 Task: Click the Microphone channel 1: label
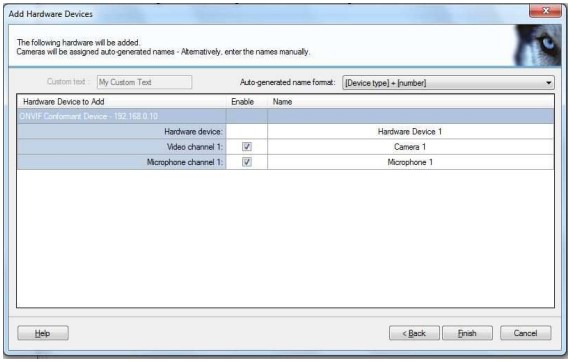(185, 162)
